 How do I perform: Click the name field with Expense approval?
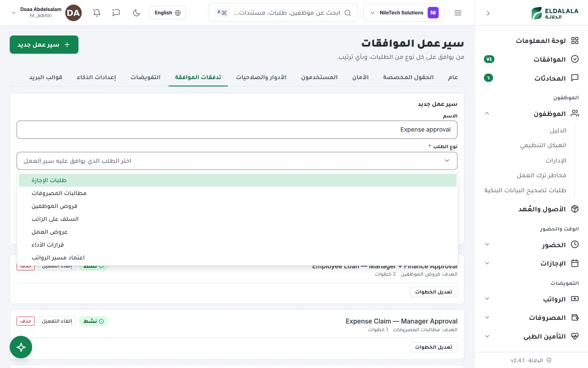237,130
